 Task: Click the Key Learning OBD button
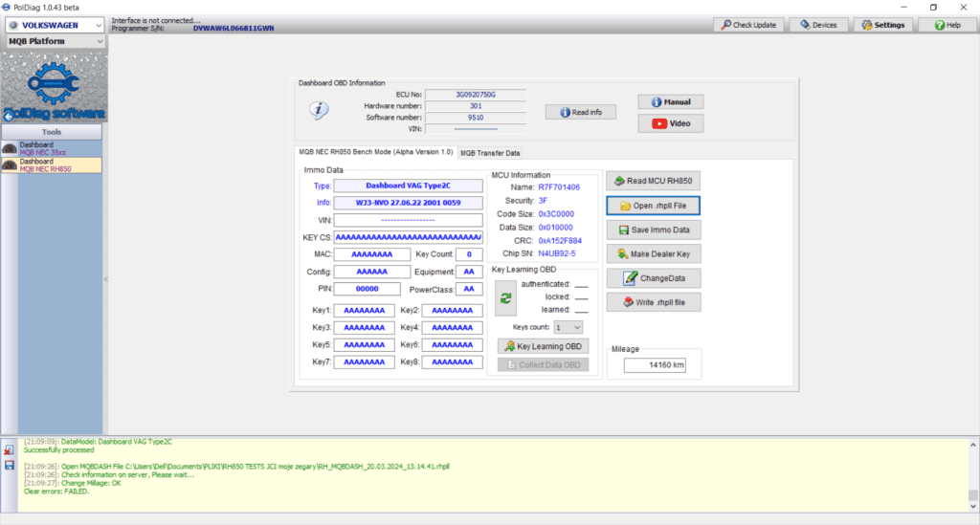point(544,346)
